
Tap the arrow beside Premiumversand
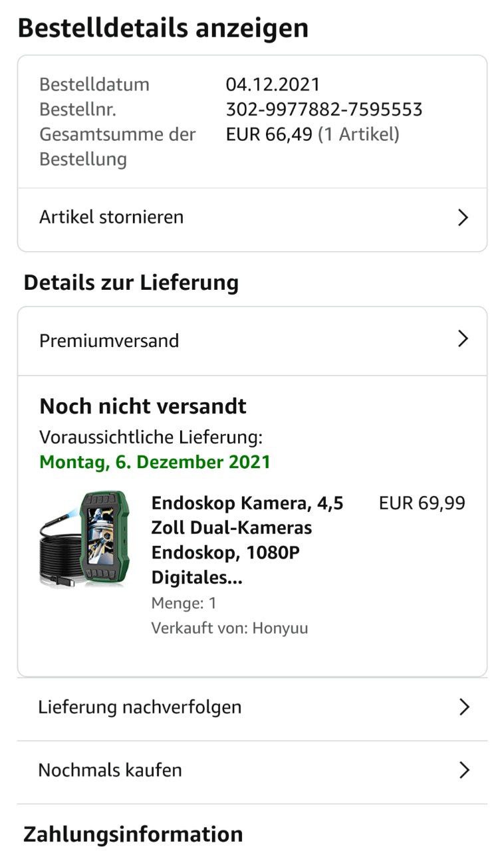coord(463,339)
